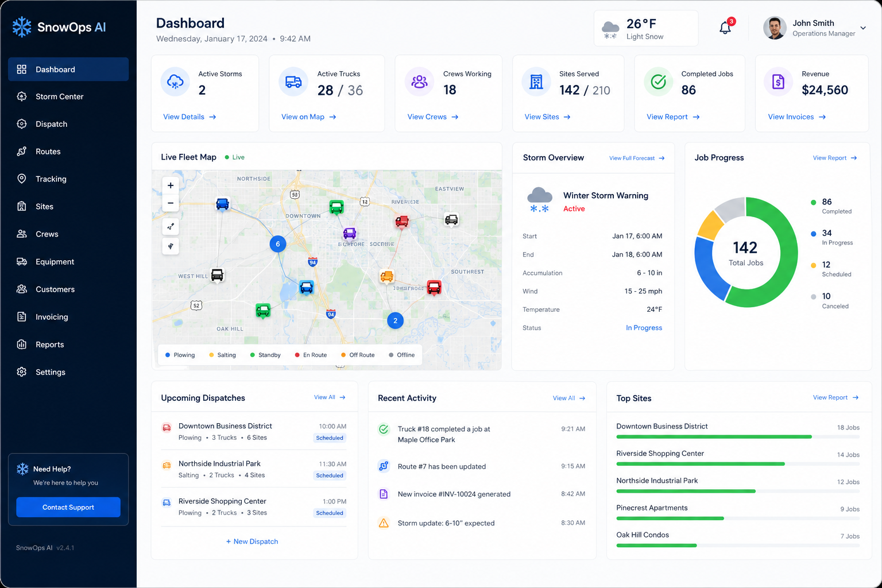Select the cluster marker labeled 6
The height and width of the screenshot is (588, 882).
[x=278, y=244]
